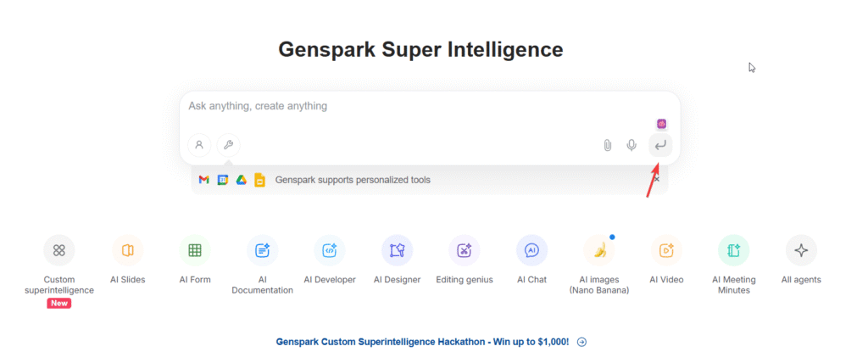
Task: Open the AI Slides agent
Action: tap(127, 250)
